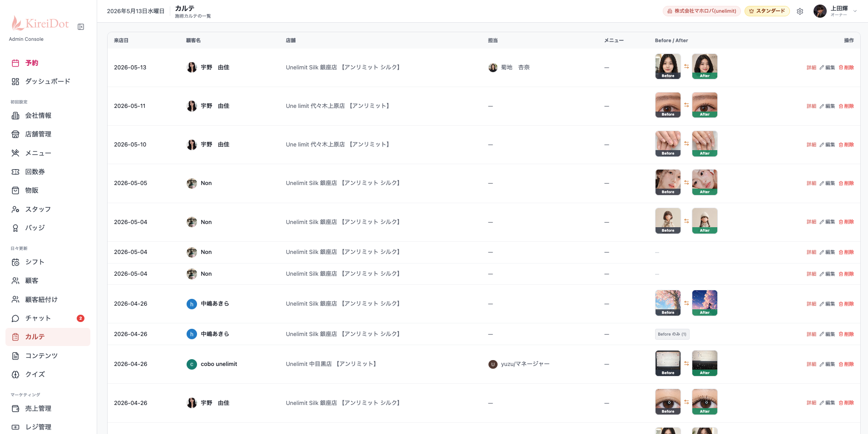Click the レジ管理 cash icon
The image size is (868, 434).
(x=15, y=427)
